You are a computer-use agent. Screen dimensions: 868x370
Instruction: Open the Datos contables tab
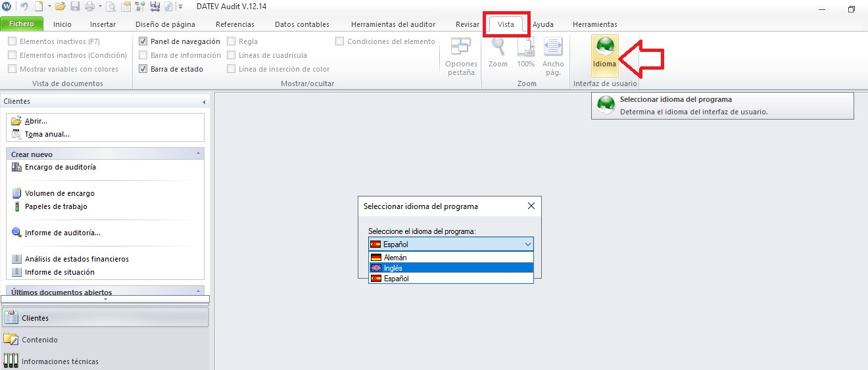pos(302,24)
